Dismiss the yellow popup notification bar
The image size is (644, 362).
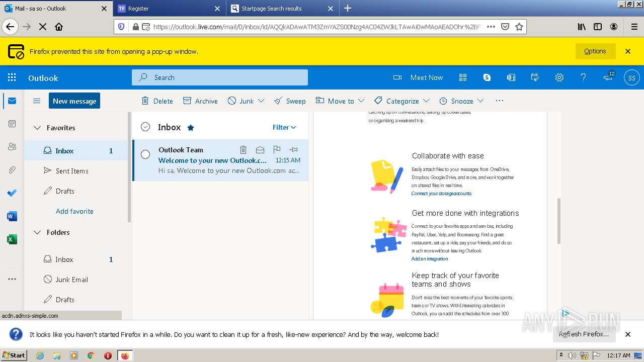[x=628, y=51]
